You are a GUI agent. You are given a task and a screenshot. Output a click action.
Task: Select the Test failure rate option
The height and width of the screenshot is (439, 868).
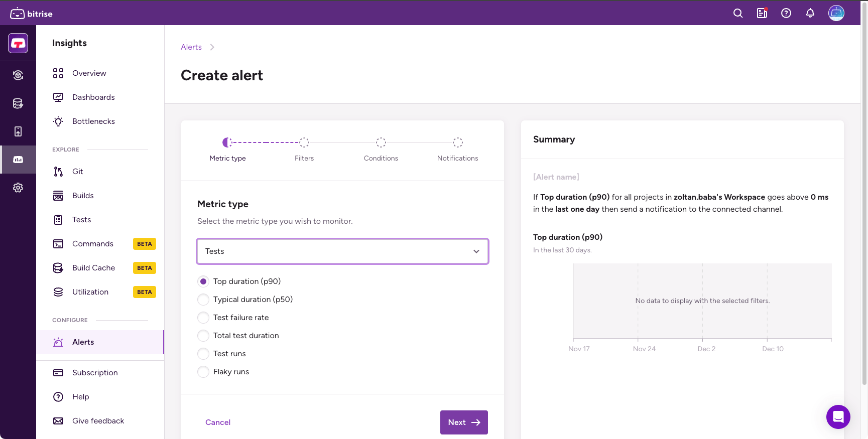(203, 318)
